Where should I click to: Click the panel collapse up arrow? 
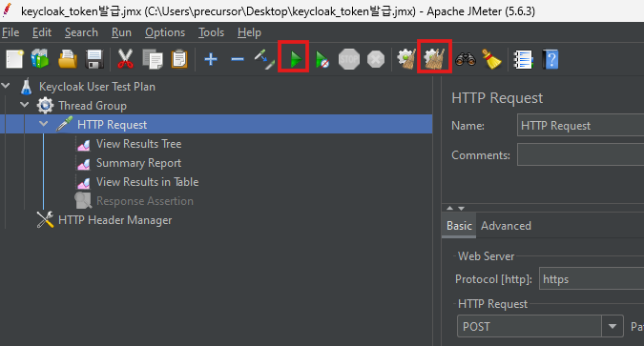coord(449,208)
